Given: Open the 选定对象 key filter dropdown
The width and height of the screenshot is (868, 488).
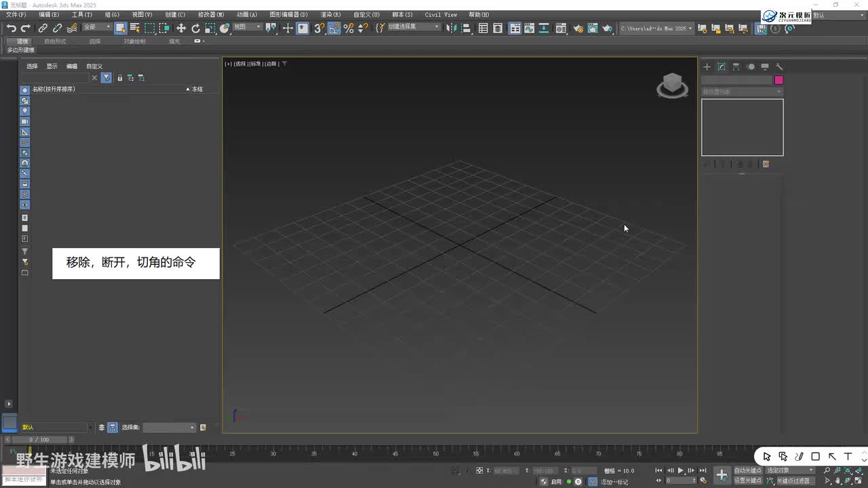Looking at the screenshot, I should tap(790, 470).
